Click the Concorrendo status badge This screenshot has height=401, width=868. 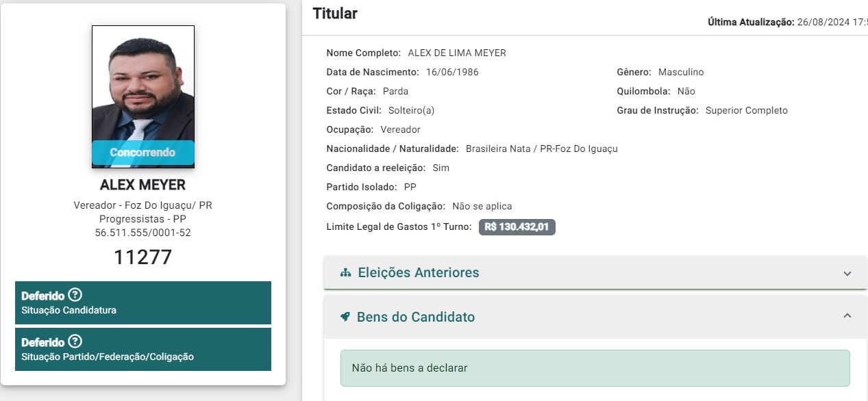tap(143, 153)
